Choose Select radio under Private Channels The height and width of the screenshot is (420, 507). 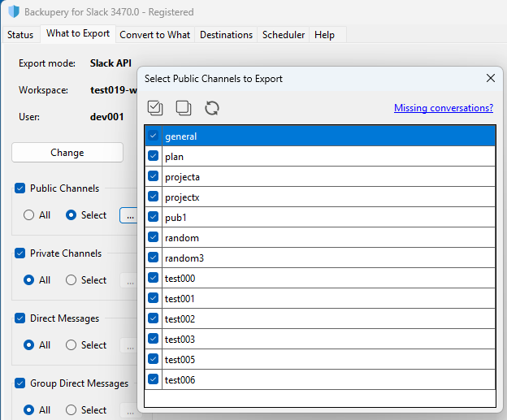coord(71,280)
